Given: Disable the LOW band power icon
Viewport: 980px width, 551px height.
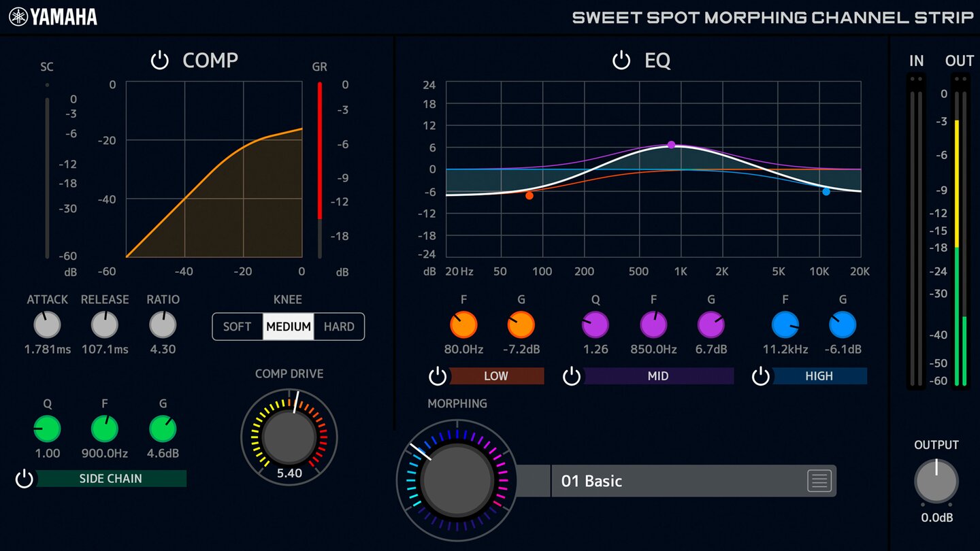Looking at the screenshot, I should pyautogui.click(x=438, y=376).
